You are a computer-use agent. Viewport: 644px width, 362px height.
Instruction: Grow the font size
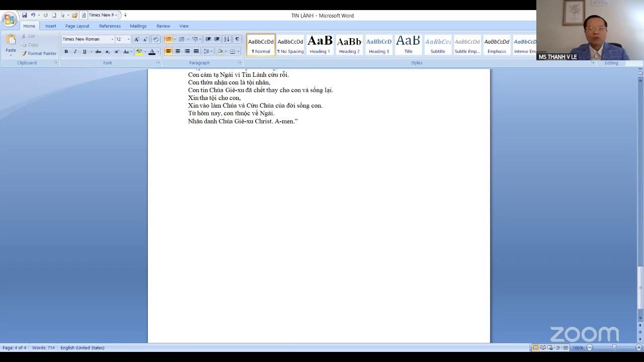[x=136, y=39]
